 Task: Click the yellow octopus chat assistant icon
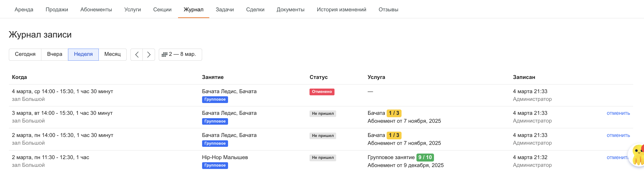(637, 155)
